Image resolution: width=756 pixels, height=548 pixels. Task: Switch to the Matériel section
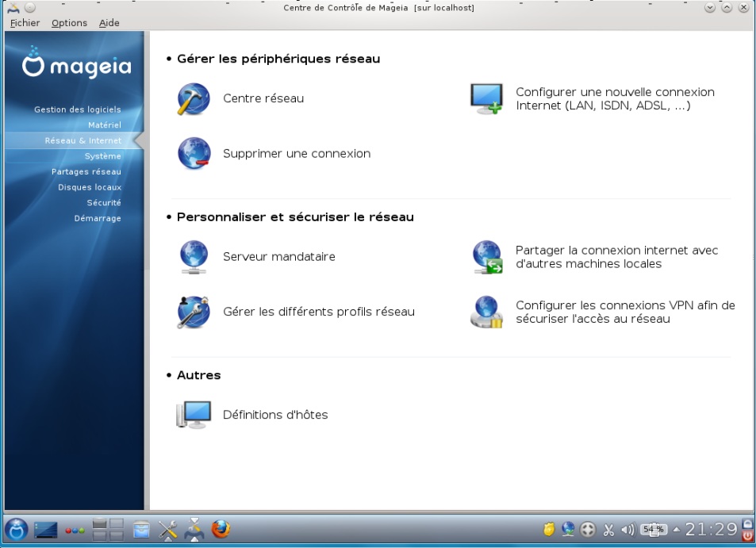(105, 125)
